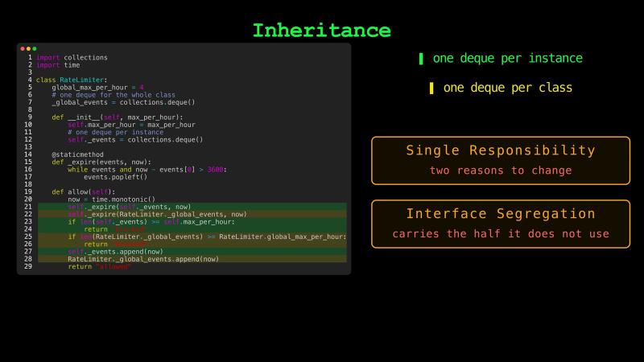The height and width of the screenshot is (362, 644).
Task: Click the "global_max_per_hour = 4" line
Action: [97, 88]
